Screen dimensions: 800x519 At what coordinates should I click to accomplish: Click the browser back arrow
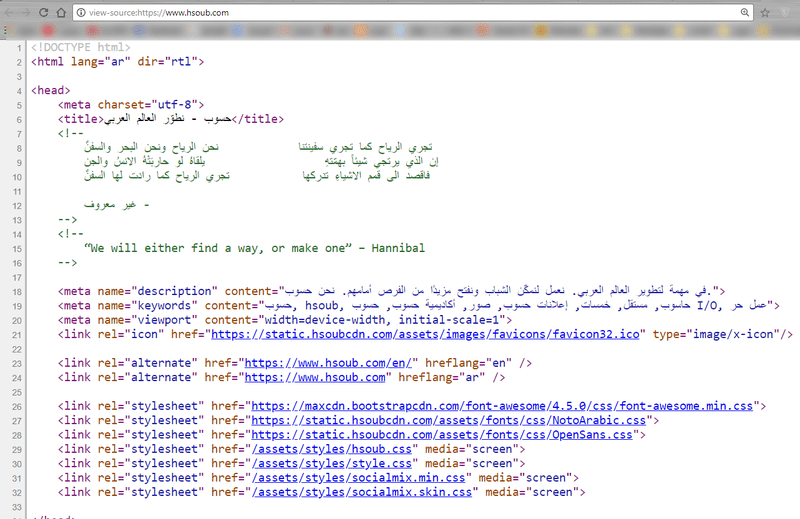(9, 12)
